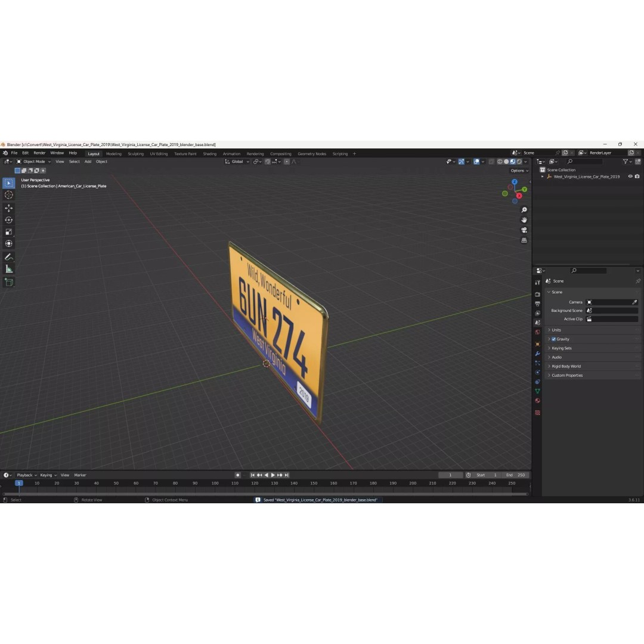
Task: Expand West_Virginia_License_Car_Plate_2019 tree item
Action: [543, 177]
